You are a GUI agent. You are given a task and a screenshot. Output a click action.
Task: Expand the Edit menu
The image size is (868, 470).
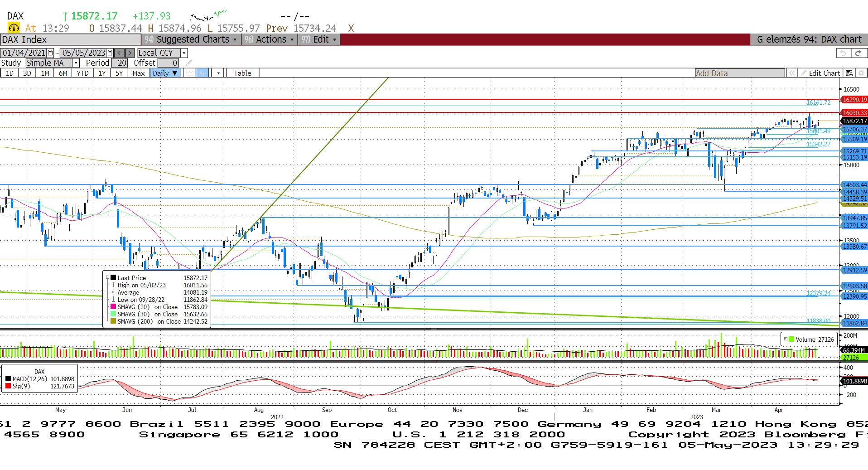pos(319,39)
